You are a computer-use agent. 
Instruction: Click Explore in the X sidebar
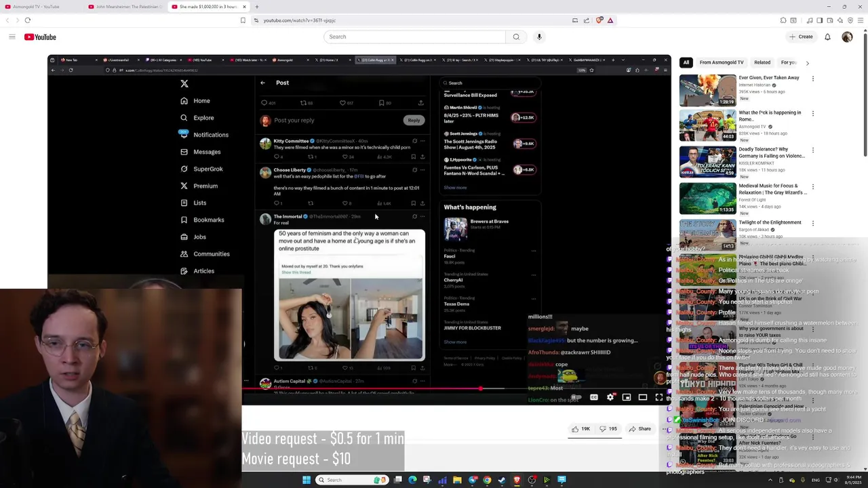click(x=197, y=117)
